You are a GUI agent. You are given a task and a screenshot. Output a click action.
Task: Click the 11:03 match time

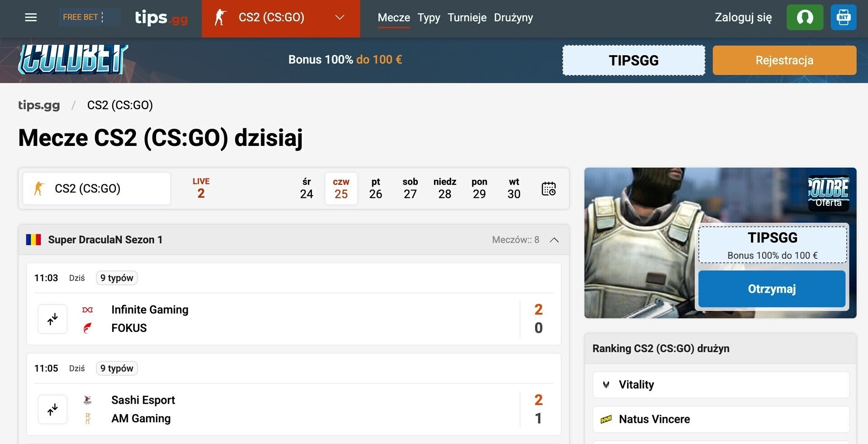[x=46, y=278]
